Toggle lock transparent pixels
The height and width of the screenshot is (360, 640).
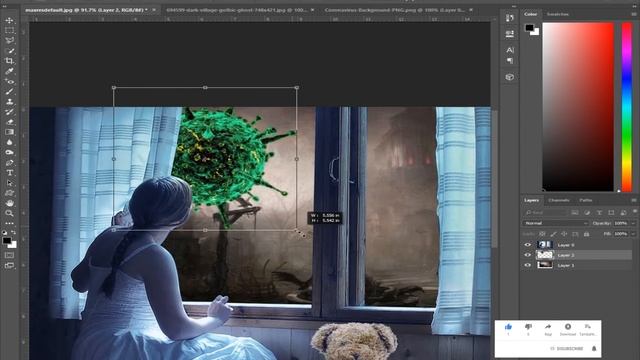542,234
